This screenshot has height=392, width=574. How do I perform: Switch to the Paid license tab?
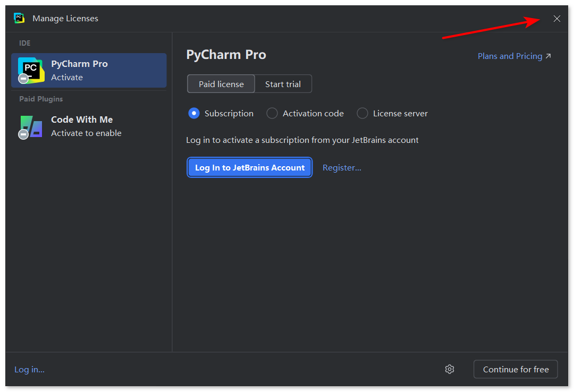(221, 84)
